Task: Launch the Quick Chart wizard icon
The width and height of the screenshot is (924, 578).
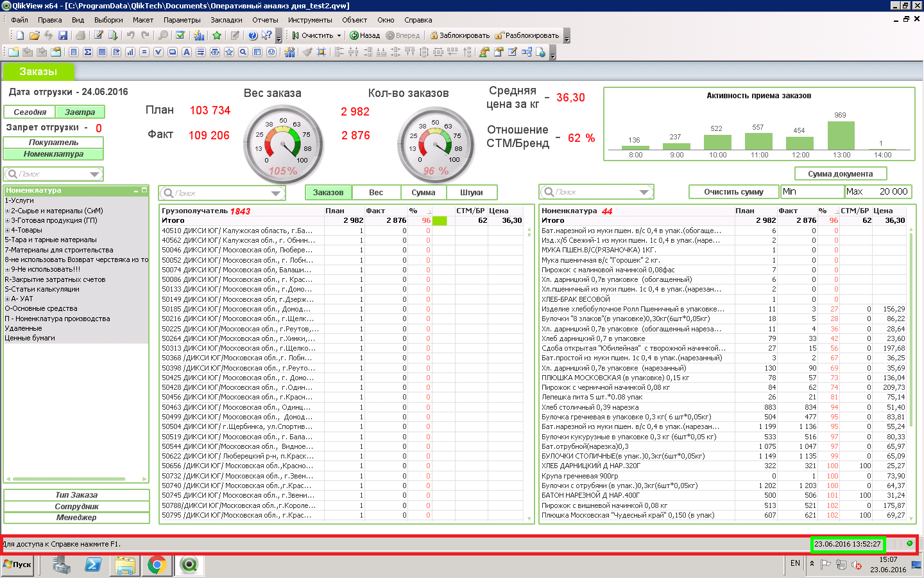Action: [x=199, y=35]
